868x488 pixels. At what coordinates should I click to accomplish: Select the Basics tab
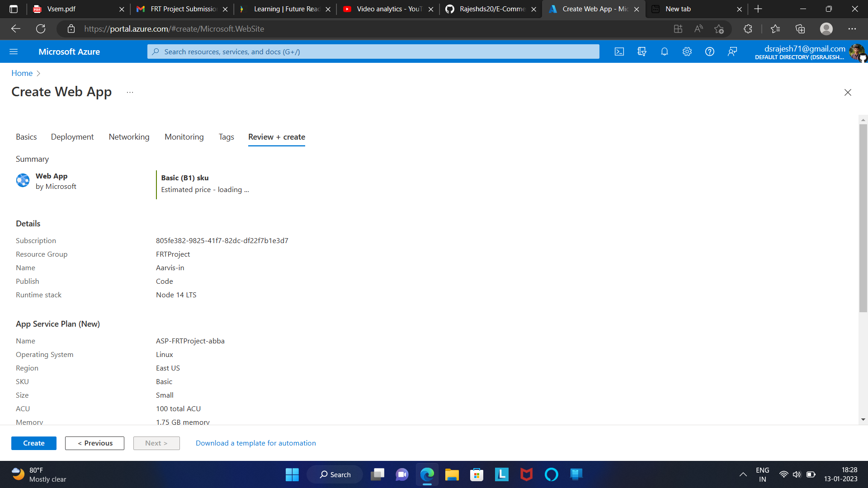coord(26,137)
